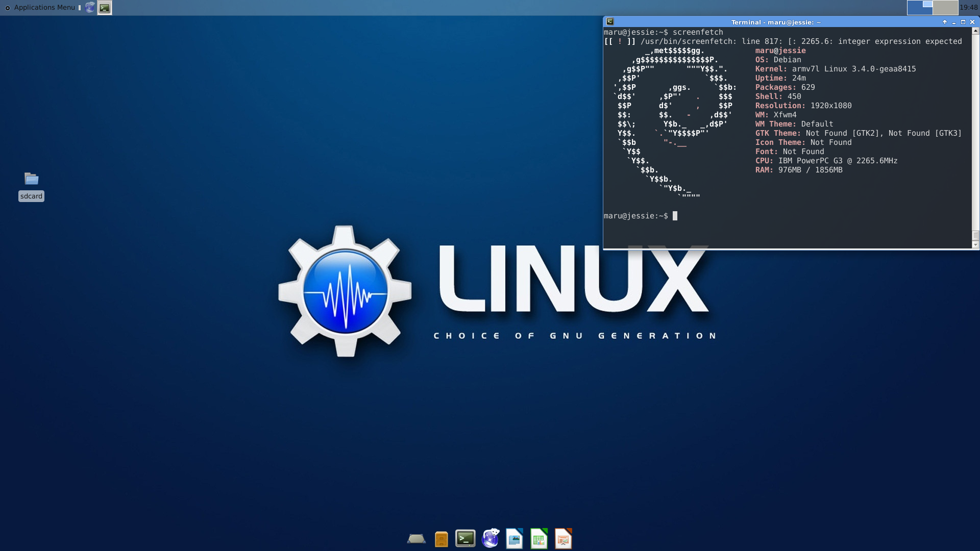The width and height of the screenshot is (980, 551).
Task: Roll up the Terminal window with arrow button
Action: (944, 22)
